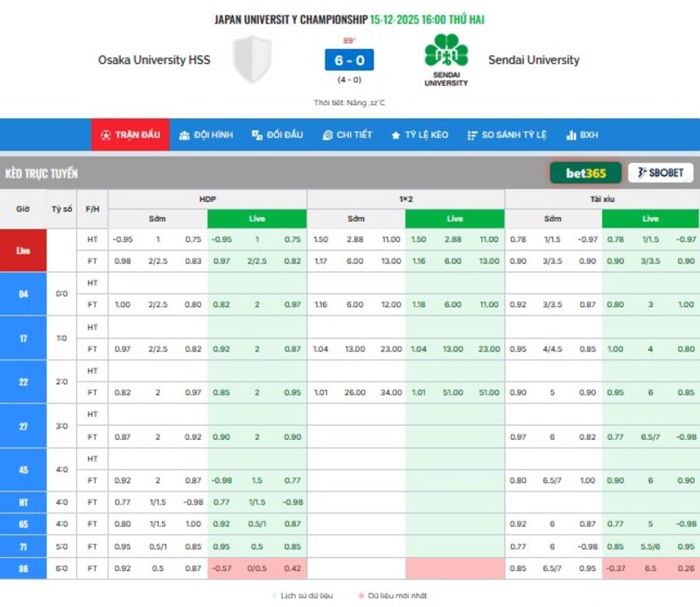Switch to the Đội Hình tab

click(x=206, y=135)
